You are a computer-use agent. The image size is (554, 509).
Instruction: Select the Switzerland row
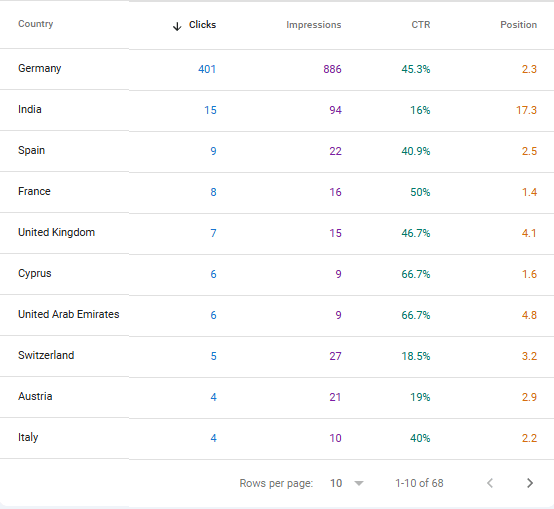click(277, 356)
